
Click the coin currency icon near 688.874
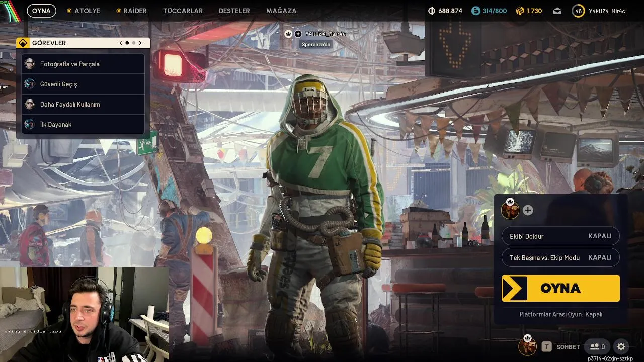pos(432,11)
